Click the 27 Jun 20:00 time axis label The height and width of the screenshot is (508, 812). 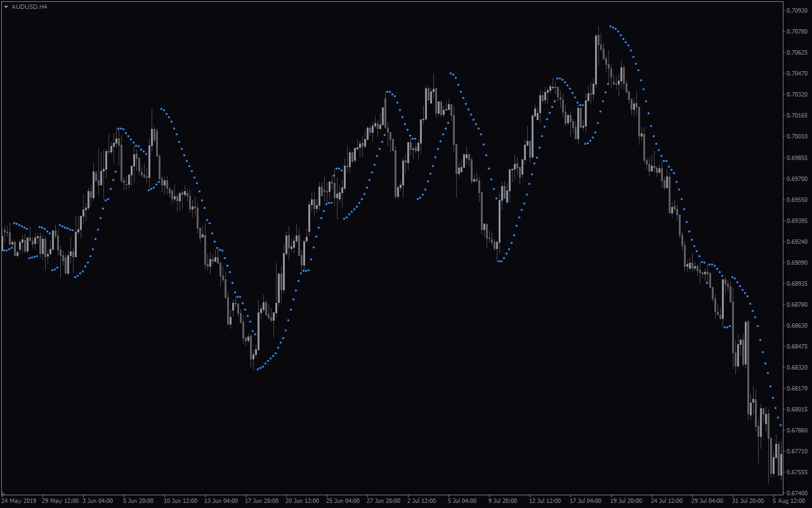[x=383, y=501]
